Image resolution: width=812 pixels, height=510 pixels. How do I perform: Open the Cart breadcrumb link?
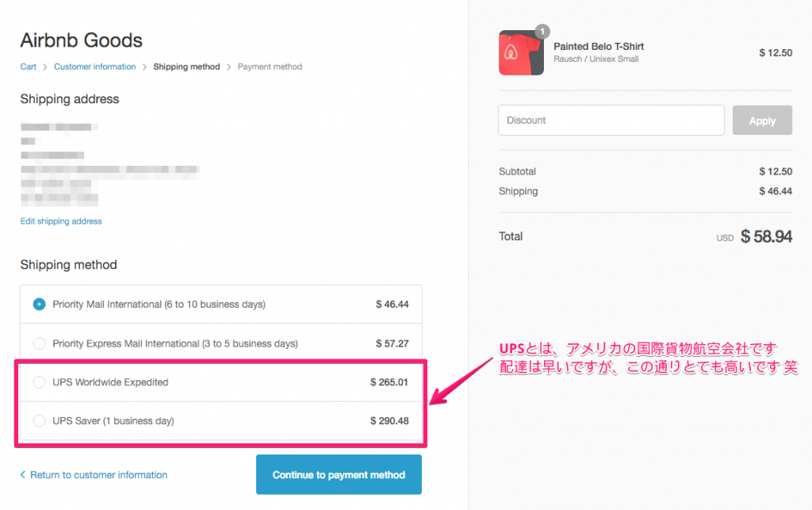point(28,67)
